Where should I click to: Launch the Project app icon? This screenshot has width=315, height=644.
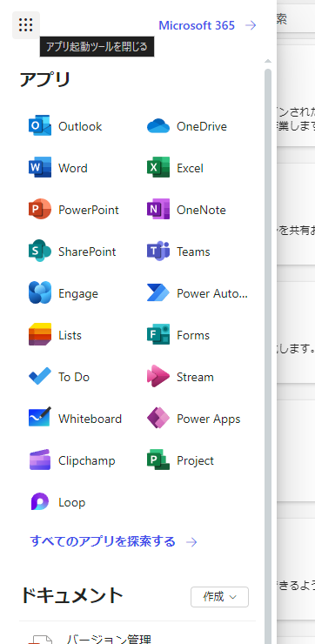click(x=158, y=460)
